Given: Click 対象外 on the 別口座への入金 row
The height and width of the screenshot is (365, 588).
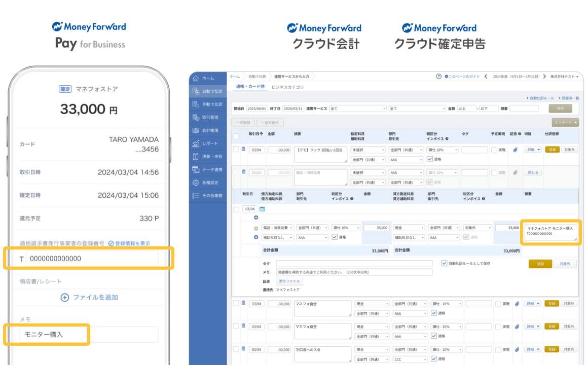Looking at the screenshot, I should [x=569, y=349].
